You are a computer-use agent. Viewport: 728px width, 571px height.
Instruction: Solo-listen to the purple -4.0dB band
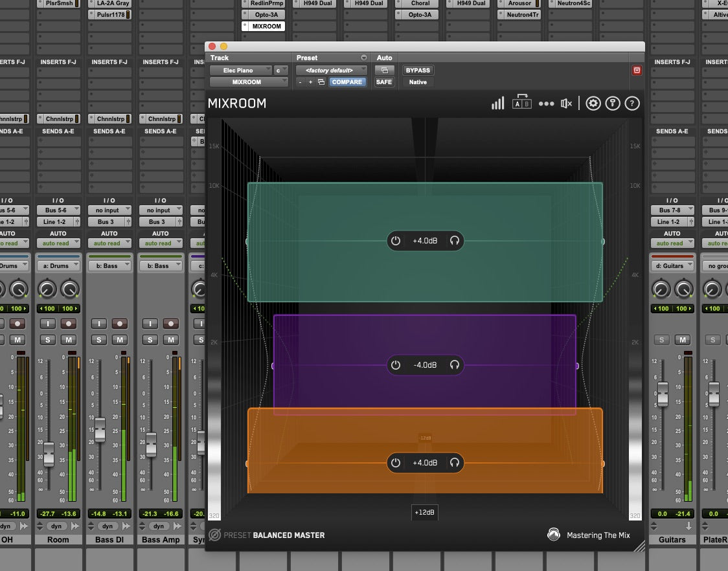click(455, 365)
